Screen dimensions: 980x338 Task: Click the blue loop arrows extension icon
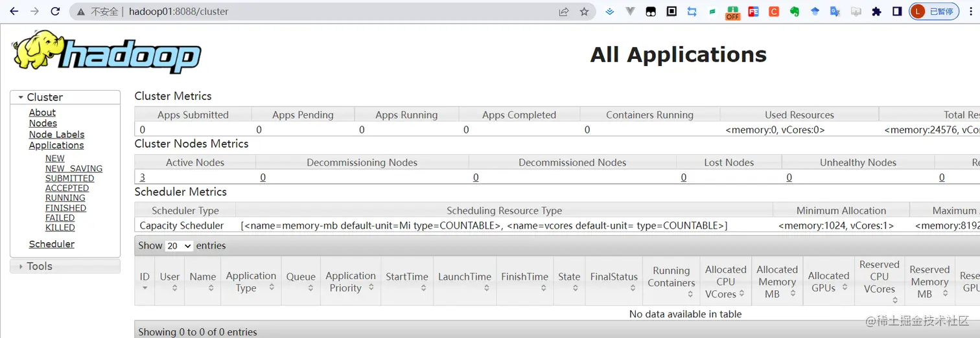coord(692,12)
